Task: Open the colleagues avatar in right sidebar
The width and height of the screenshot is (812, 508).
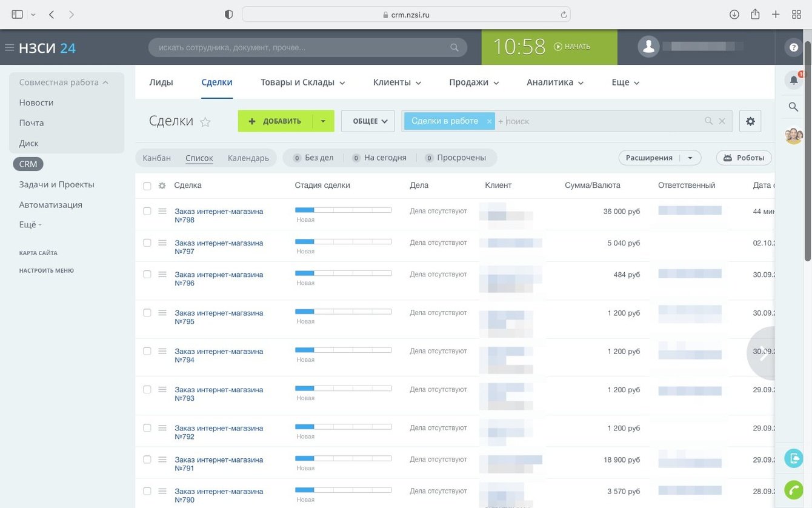Action: [794, 135]
